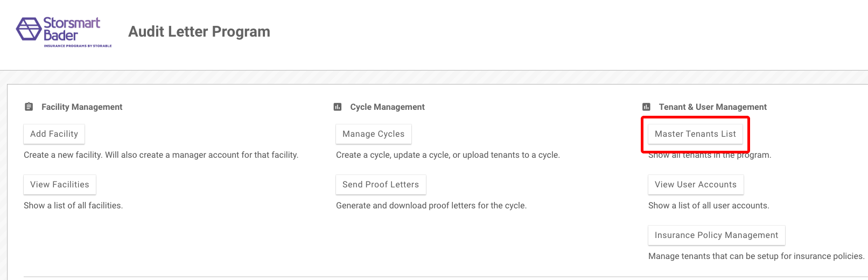This screenshot has height=280, width=868.
Task: Click the Tenant & User Management heading text
Action: coord(713,107)
